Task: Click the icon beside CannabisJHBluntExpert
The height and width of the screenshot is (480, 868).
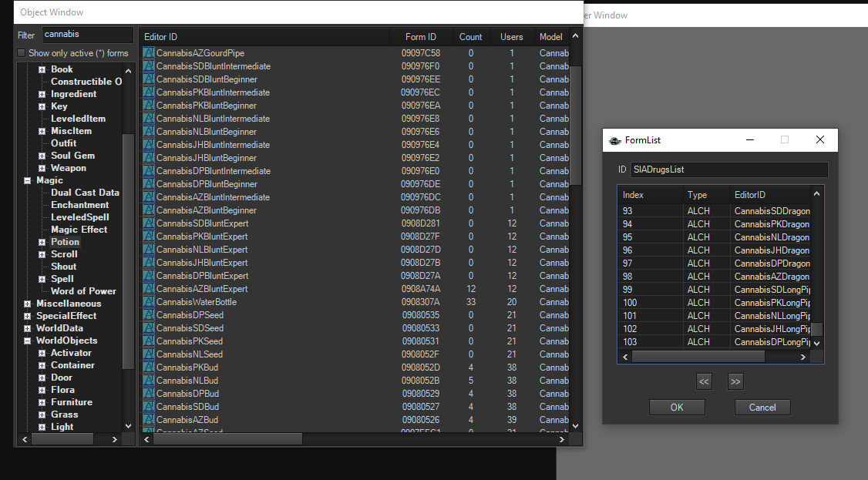Action: (148, 263)
